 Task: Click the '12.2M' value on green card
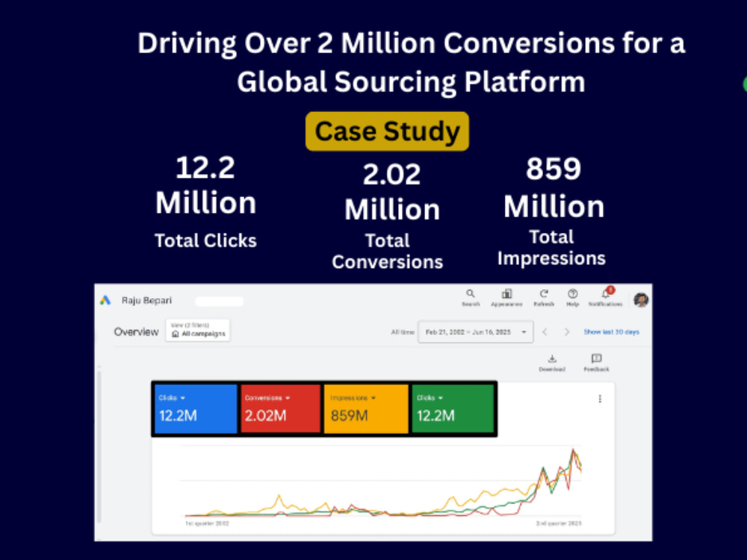436,416
